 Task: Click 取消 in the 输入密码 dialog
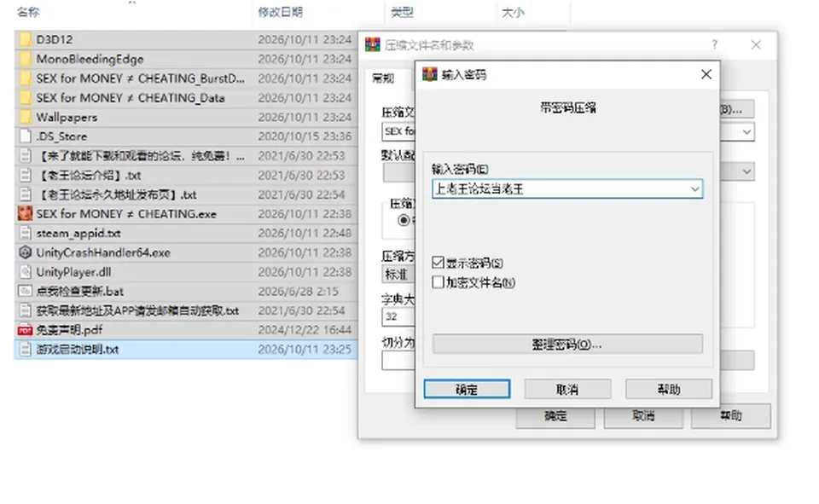567,389
